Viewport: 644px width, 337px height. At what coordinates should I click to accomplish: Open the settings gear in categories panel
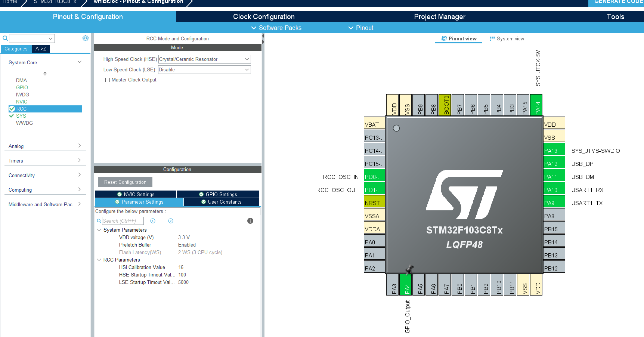[x=86, y=38]
